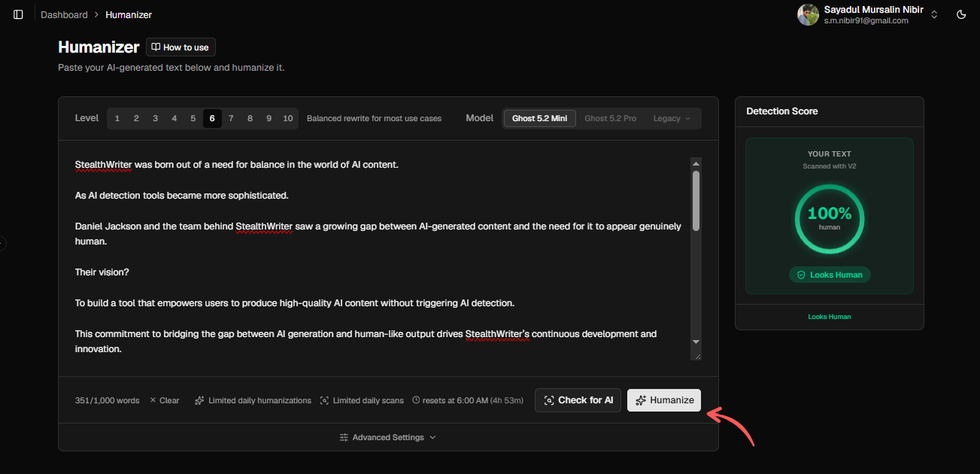980x474 pixels.
Task: Click the reset time clock icon
Action: coord(416,400)
